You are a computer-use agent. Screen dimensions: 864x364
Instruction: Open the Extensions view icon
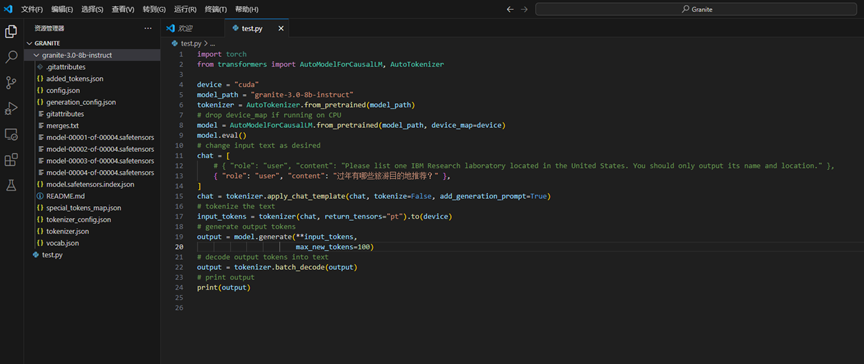pyautogui.click(x=11, y=160)
